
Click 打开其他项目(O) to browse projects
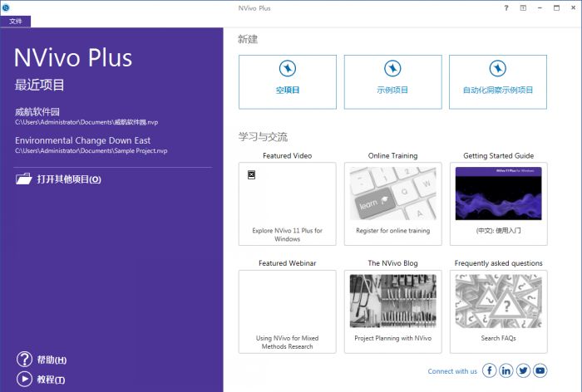(69, 179)
